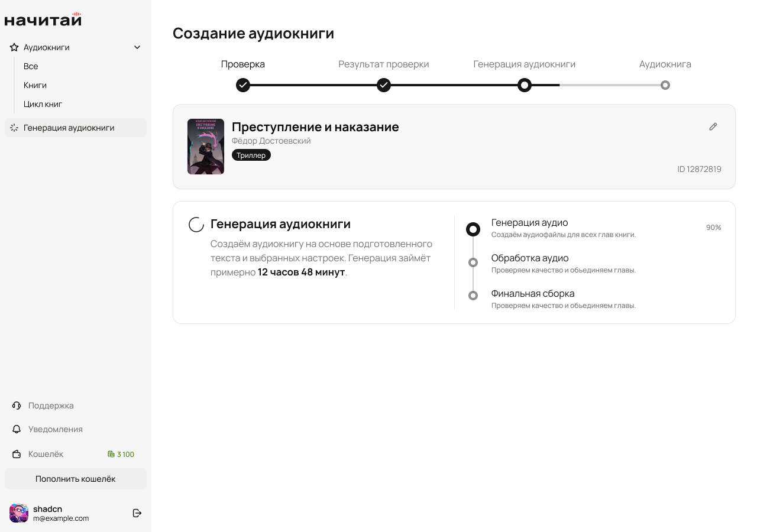Select the Результат проверки step marker

coord(384,85)
